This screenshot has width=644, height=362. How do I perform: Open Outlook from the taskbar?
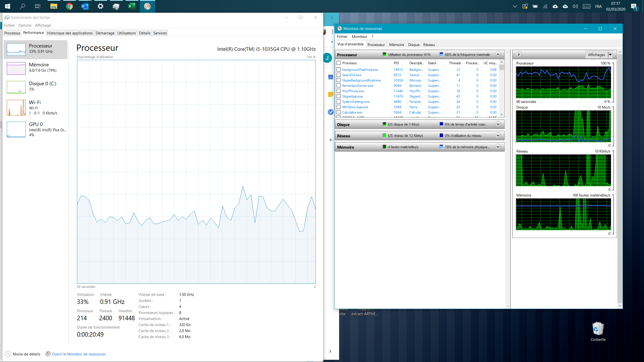coord(85,6)
